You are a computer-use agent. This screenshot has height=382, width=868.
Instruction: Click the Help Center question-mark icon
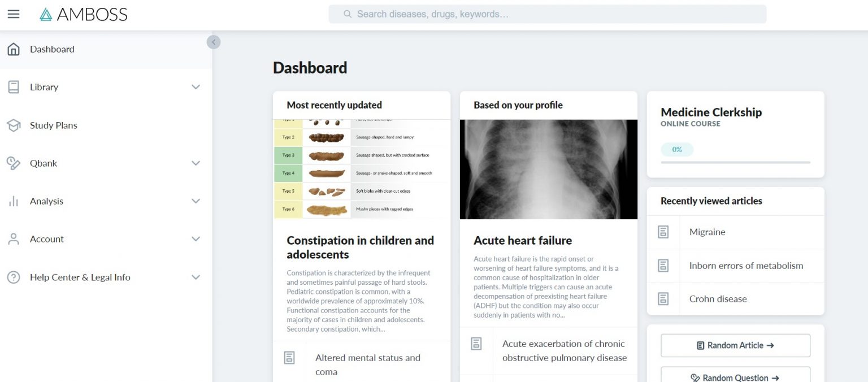click(x=12, y=277)
